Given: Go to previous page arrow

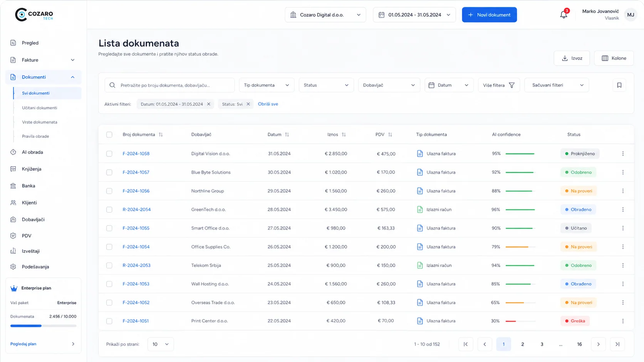Looking at the screenshot, I should [485, 344].
